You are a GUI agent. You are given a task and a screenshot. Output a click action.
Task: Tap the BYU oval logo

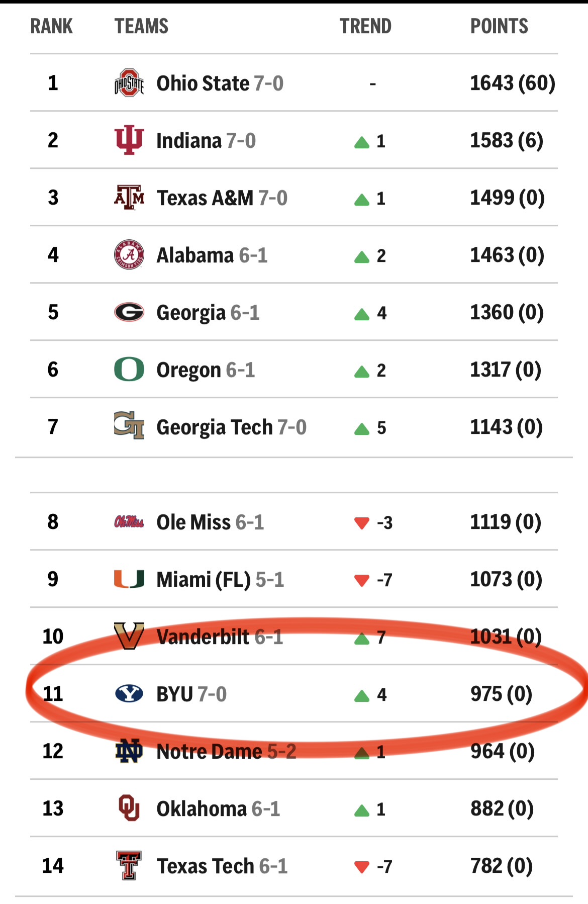(x=129, y=694)
